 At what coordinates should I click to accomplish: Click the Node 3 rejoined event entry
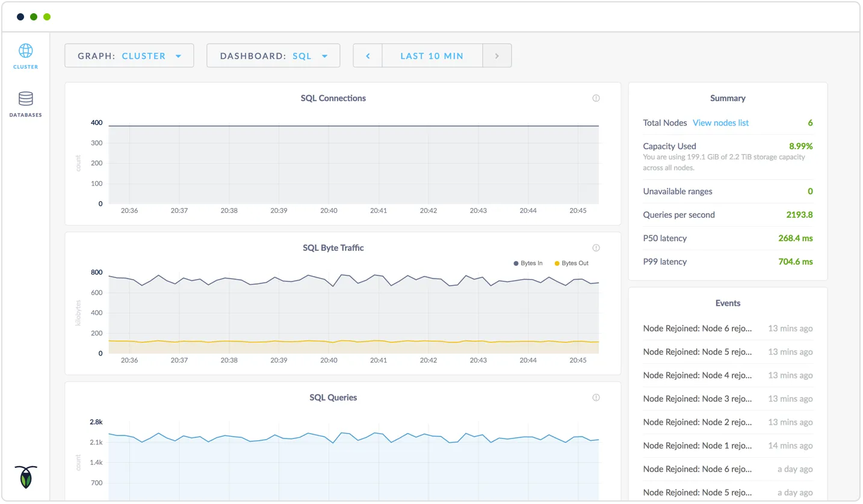click(x=697, y=399)
